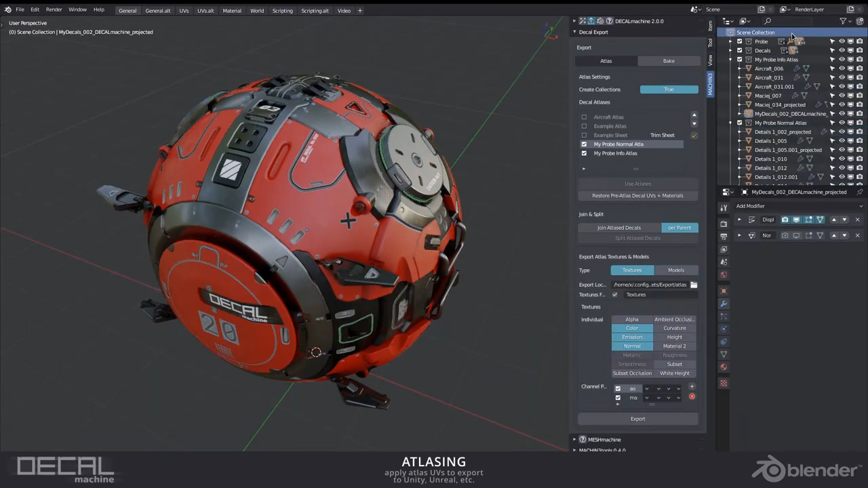Collapse the Decal Export panel

575,32
